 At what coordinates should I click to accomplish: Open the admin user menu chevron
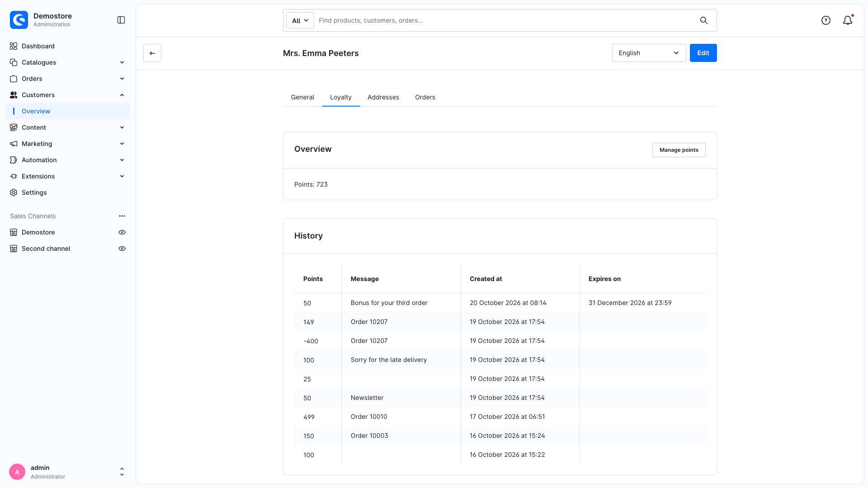(122, 472)
